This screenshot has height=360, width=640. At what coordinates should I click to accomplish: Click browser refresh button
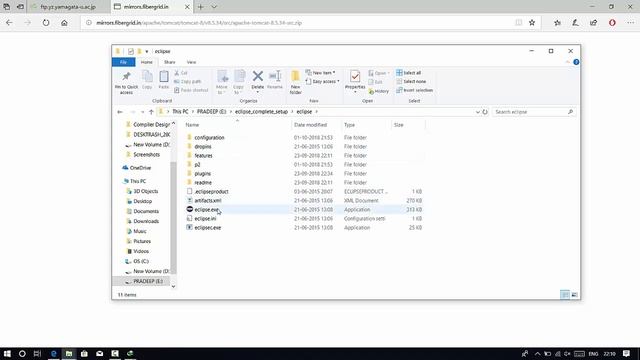[x=46, y=23]
